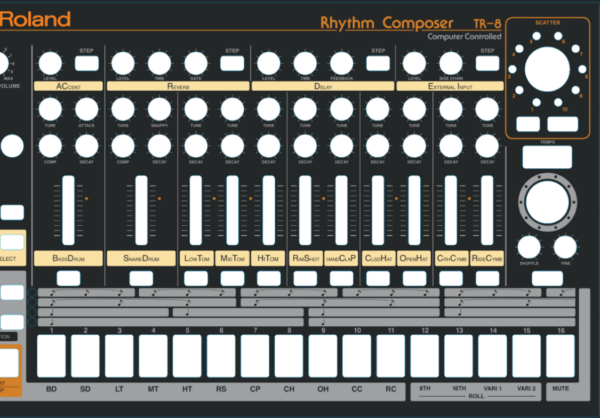
Task: Select the button under Rim Shot label
Action: 305,278
